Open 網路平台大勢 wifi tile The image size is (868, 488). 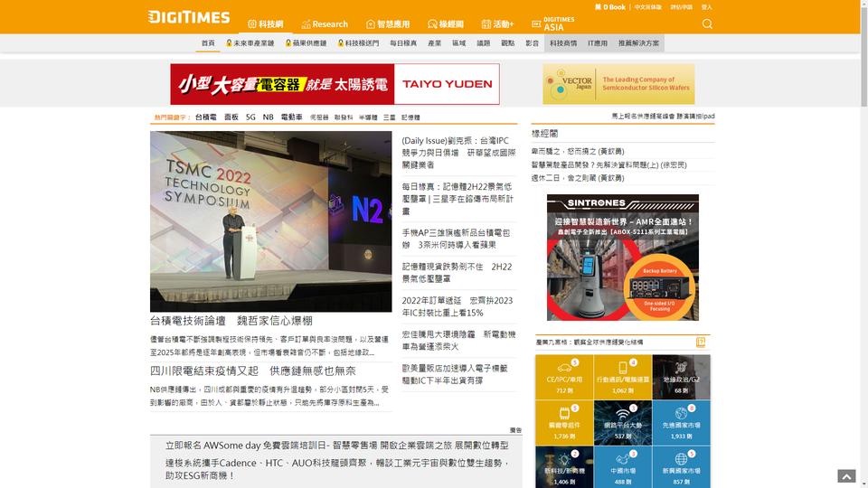623,423
